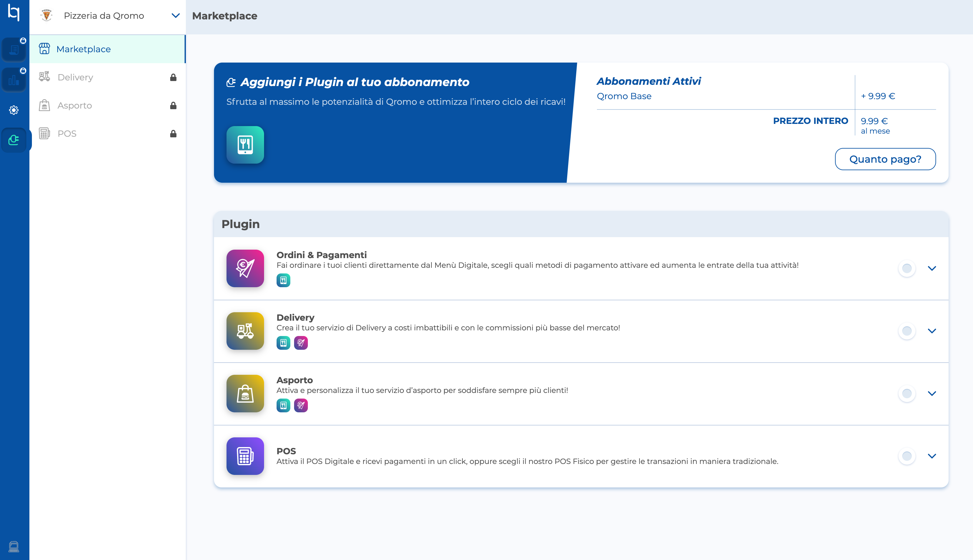Select the POS plugin radio
The height and width of the screenshot is (560, 973).
906,456
